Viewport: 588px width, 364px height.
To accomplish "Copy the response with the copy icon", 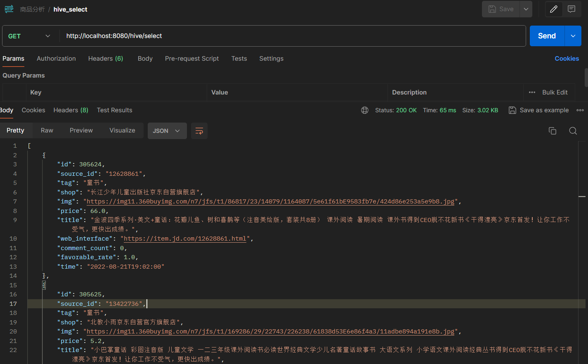I will (x=553, y=131).
